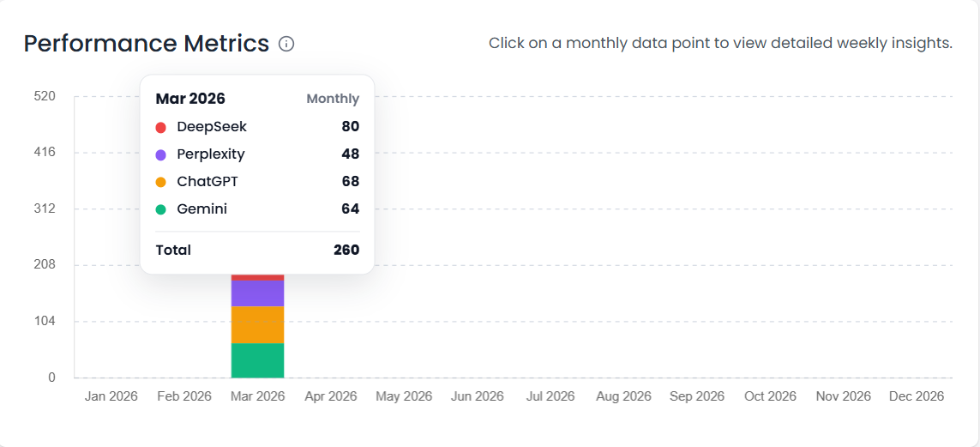
Task: Select the Aug 2026 axis label
Action: [x=623, y=396]
